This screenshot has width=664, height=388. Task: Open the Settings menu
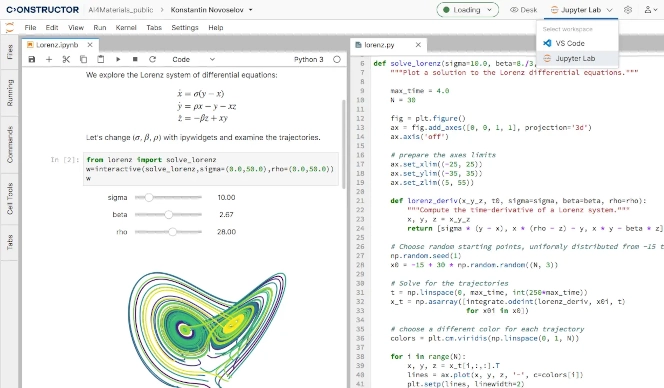pyautogui.click(x=185, y=28)
